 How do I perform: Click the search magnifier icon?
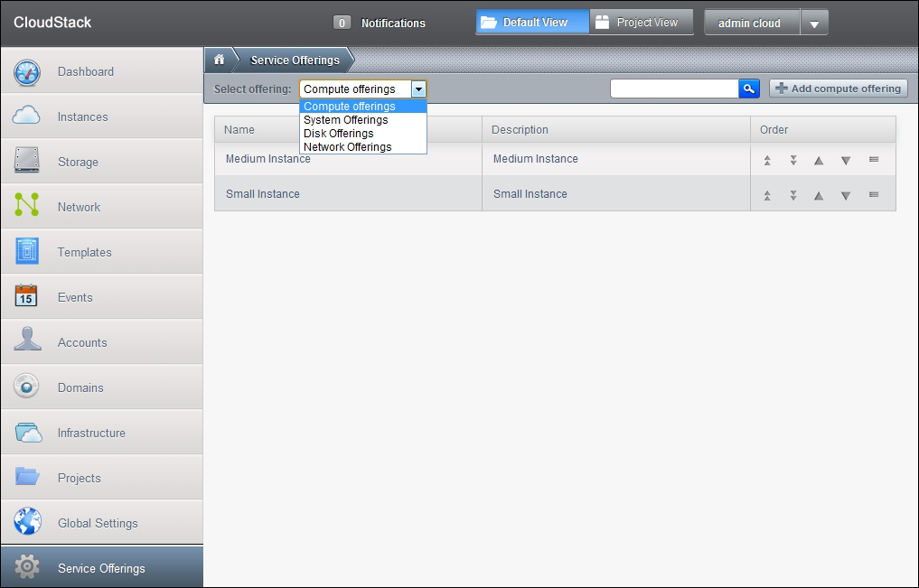click(x=749, y=89)
